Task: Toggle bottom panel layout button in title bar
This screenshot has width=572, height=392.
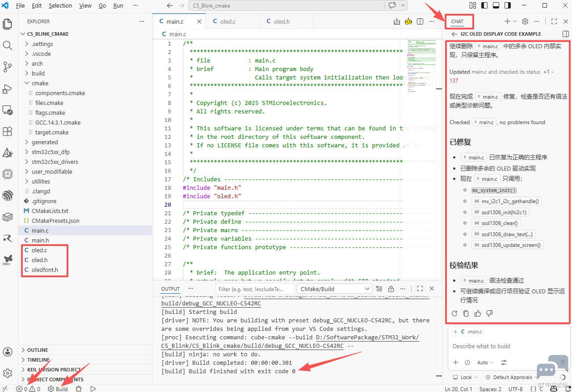Action: coord(496,6)
